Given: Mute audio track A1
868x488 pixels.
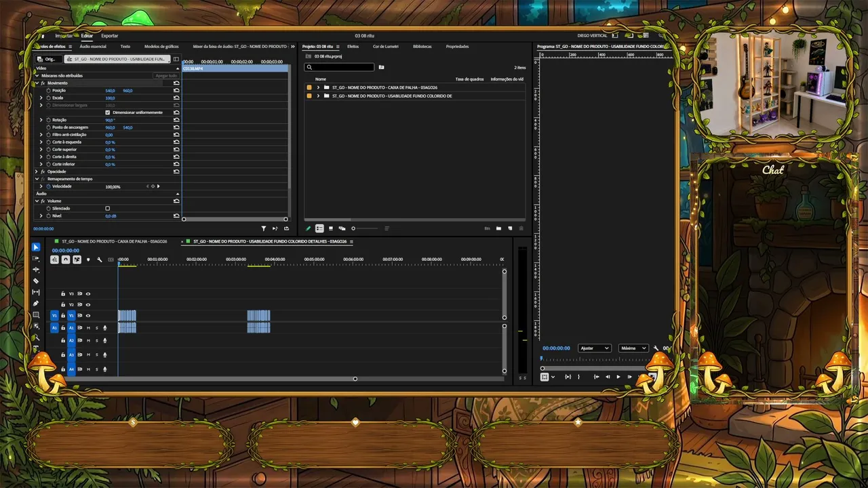Looking at the screenshot, I should (88, 328).
